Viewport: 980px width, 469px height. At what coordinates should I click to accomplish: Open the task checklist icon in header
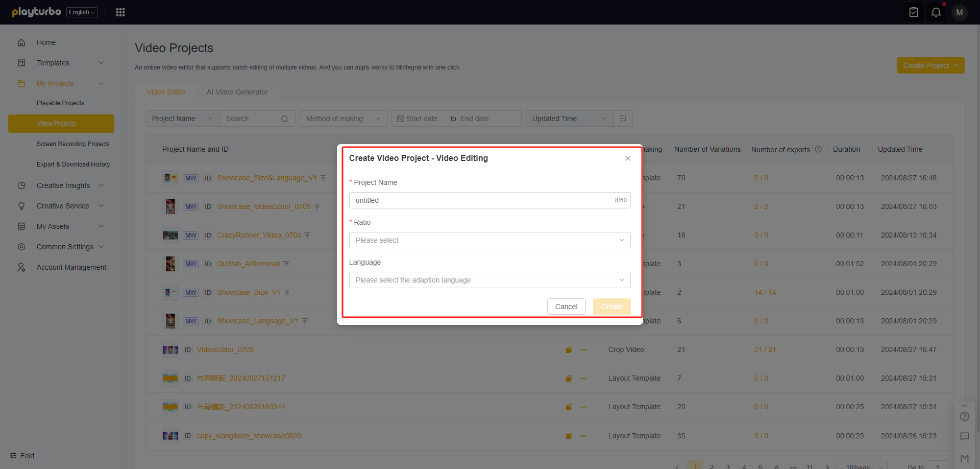point(913,12)
